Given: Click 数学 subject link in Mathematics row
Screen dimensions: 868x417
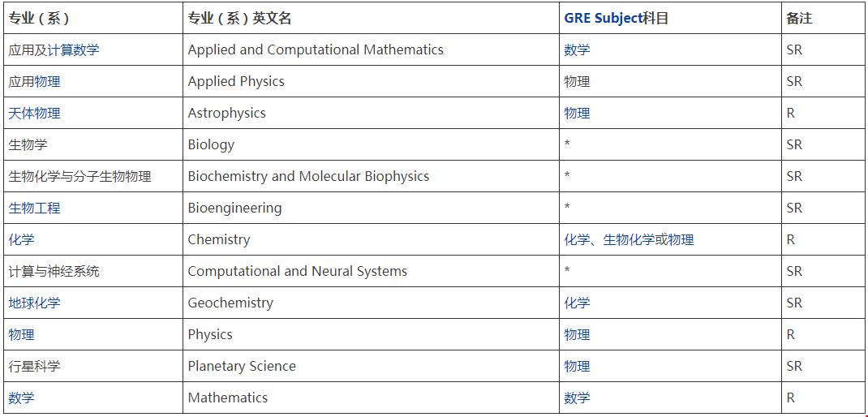Looking at the screenshot, I should tap(577, 398).
